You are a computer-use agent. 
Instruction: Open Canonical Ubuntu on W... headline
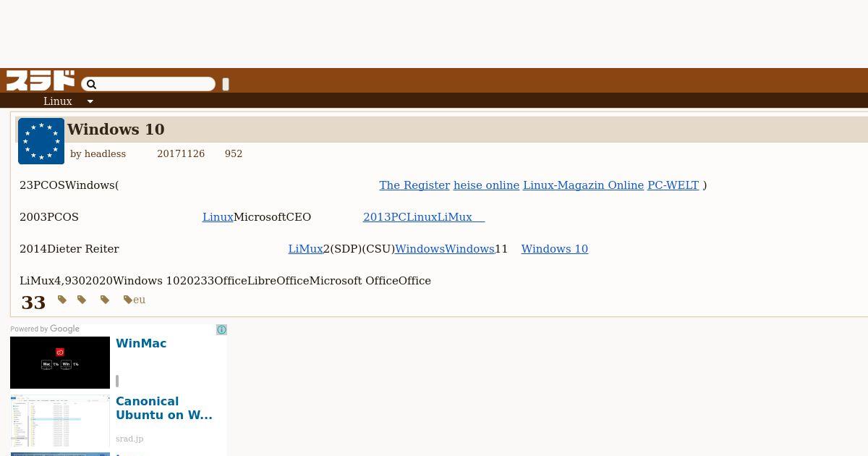pyautogui.click(x=164, y=408)
